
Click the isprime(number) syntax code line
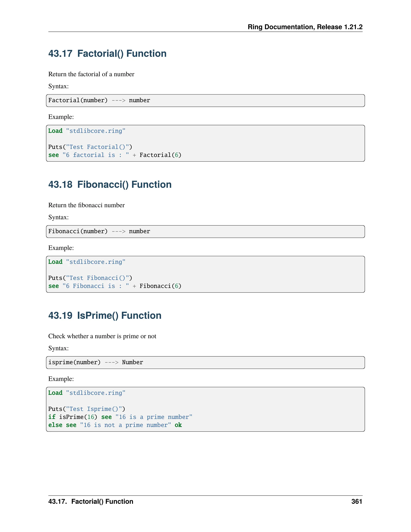96,362
